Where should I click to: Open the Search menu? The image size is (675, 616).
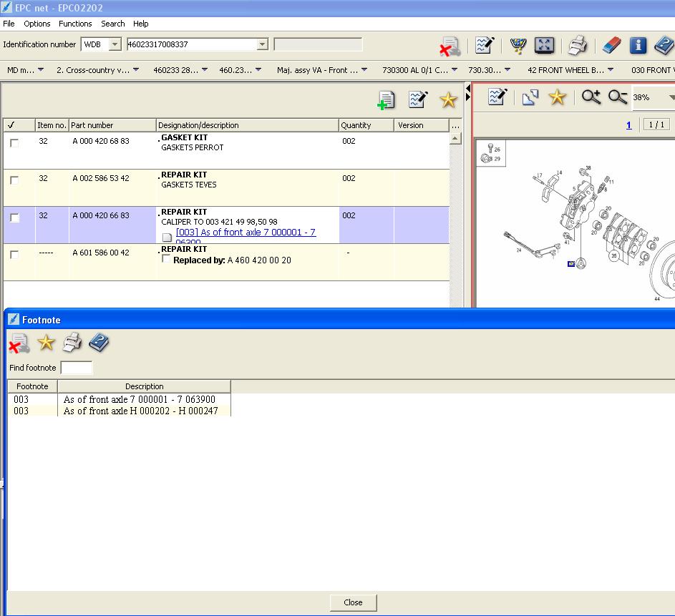[113, 24]
